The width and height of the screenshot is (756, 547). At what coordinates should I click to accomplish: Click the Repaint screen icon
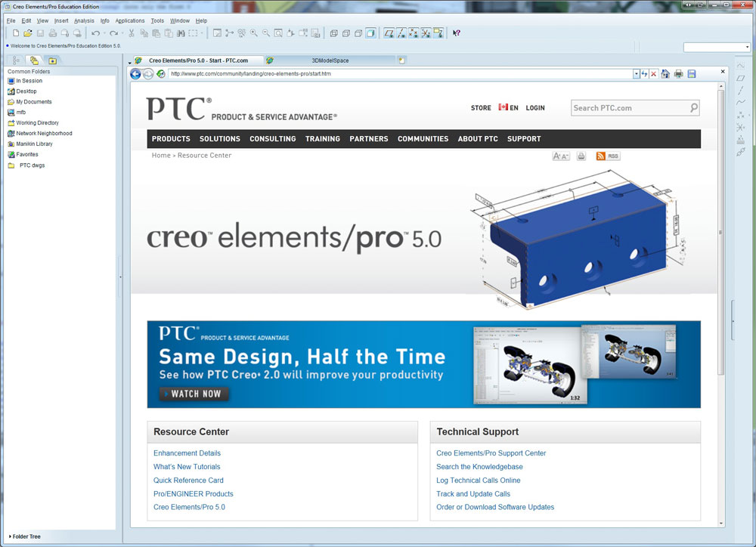click(x=217, y=32)
